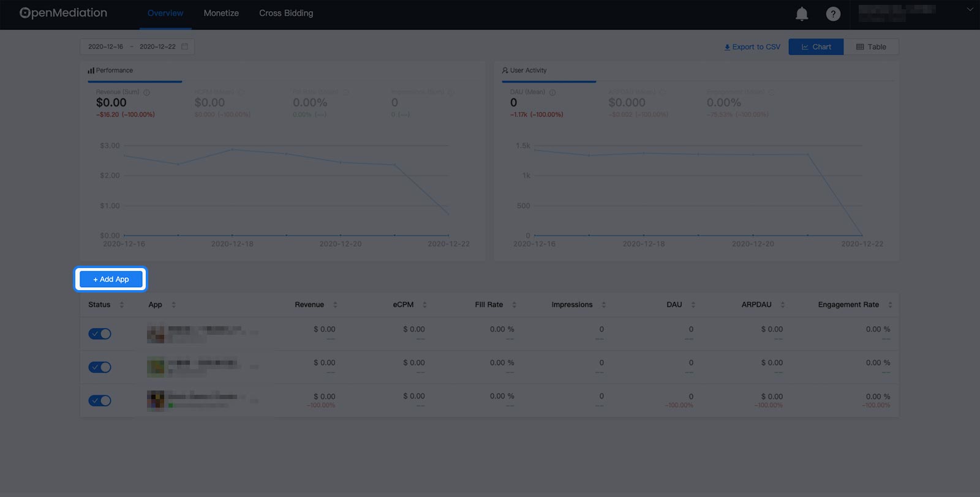Switch to Table view
This screenshot has width=980, height=497.
(x=871, y=47)
